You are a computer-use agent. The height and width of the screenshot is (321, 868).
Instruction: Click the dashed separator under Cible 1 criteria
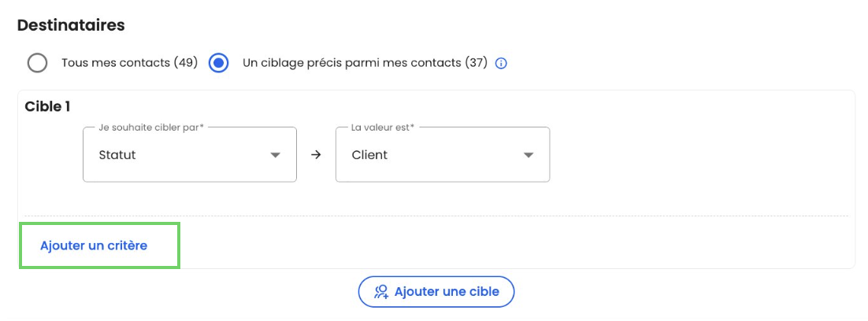(436, 216)
